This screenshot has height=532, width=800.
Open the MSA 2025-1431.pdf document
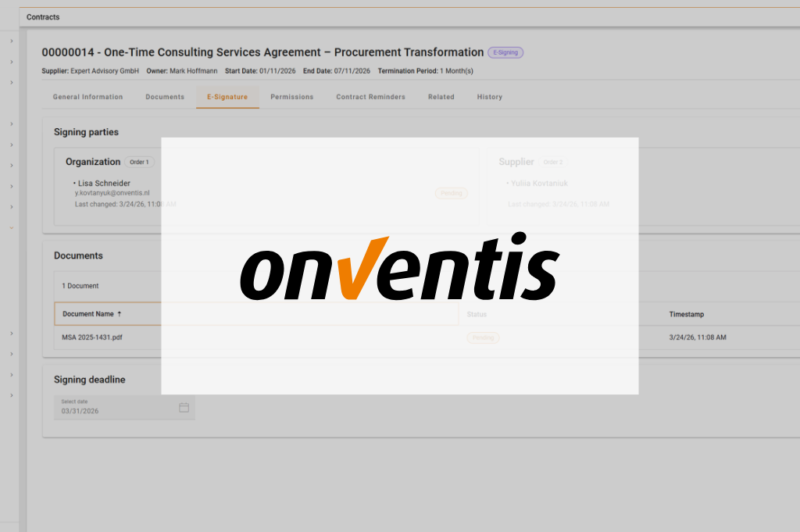point(92,337)
